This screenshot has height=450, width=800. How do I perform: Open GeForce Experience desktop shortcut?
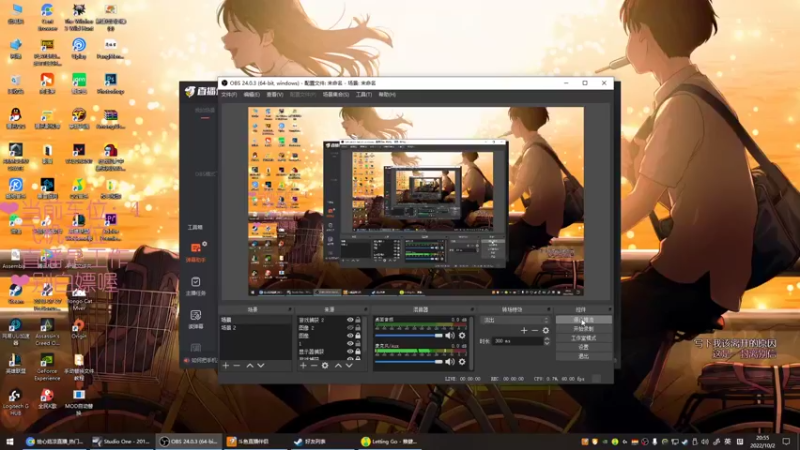tap(47, 368)
